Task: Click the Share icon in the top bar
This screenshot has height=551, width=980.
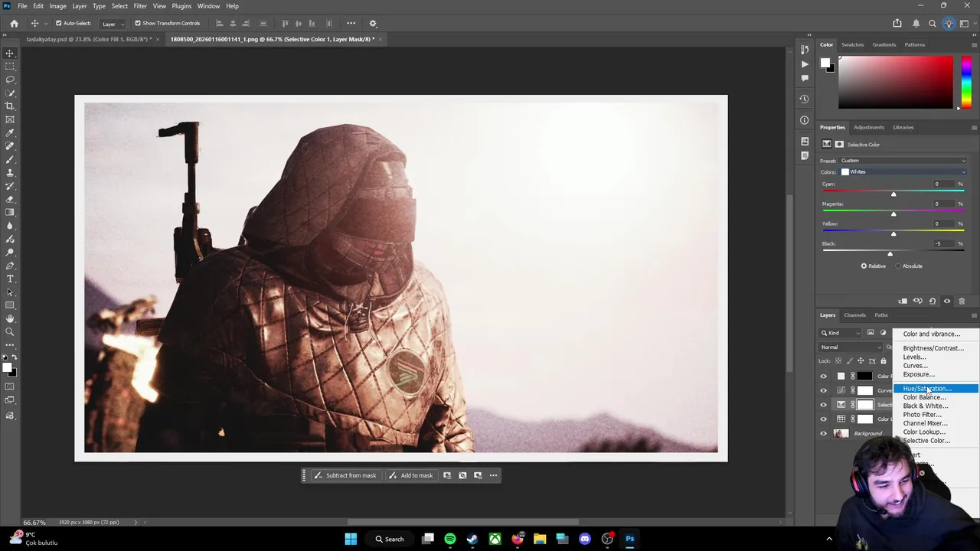Action: pyautogui.click(x=897, y=23)
